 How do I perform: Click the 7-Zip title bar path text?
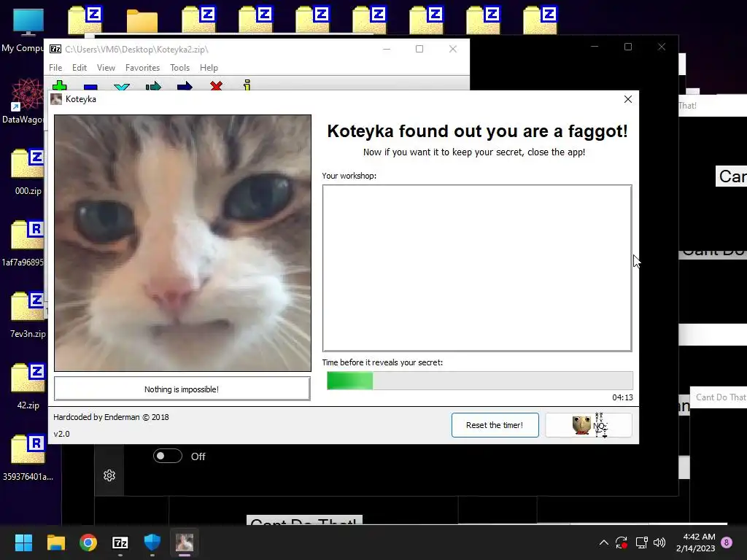[136, 49]
